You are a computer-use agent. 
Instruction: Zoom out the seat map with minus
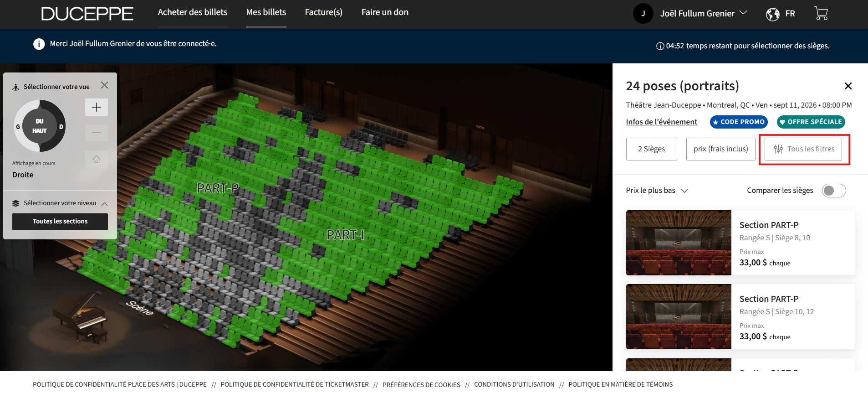coord(97,133)
